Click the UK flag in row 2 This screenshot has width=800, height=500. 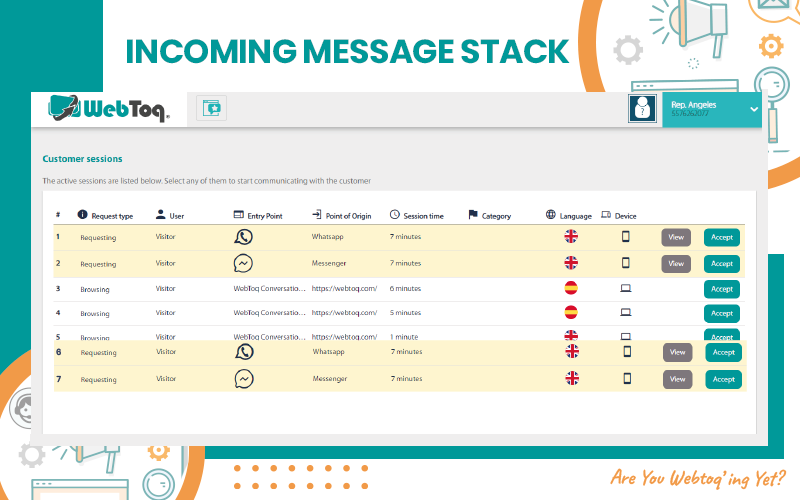(x=571, y=263)
